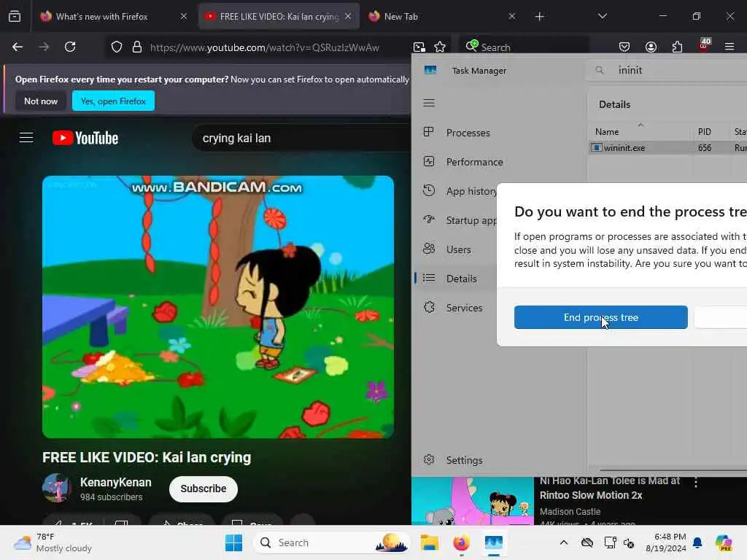Open YouTube guide hamburger menu
Screen dimensions: 747x560
point(26,138)
